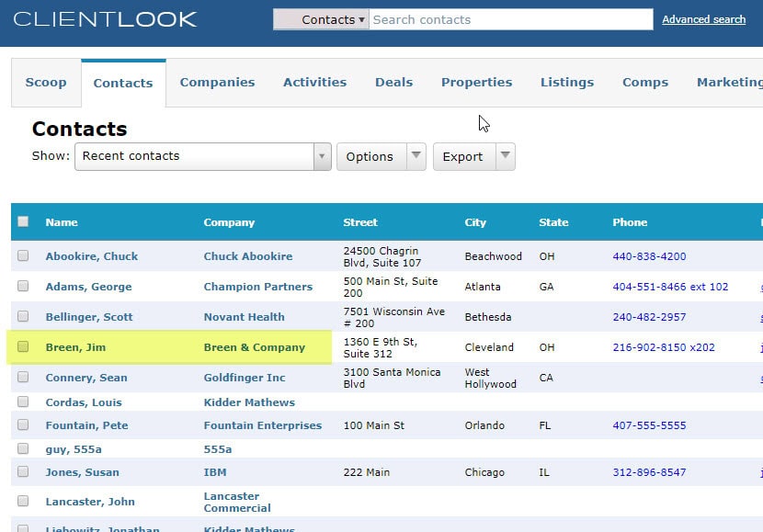Image resolution: width=763 pixels, height=532 pixels.
Task: Expand the Recent contacts show dropdown
Action: [203, 156]
